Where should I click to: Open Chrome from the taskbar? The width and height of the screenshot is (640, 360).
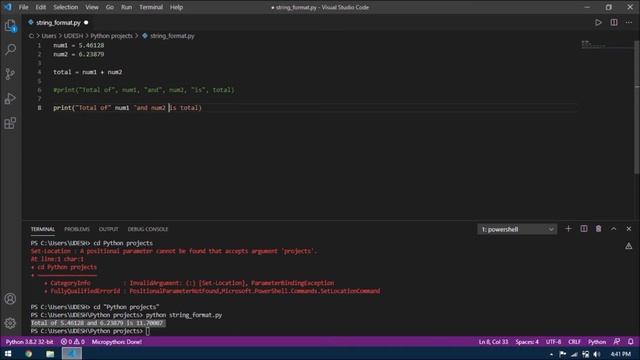pos(29,354)
